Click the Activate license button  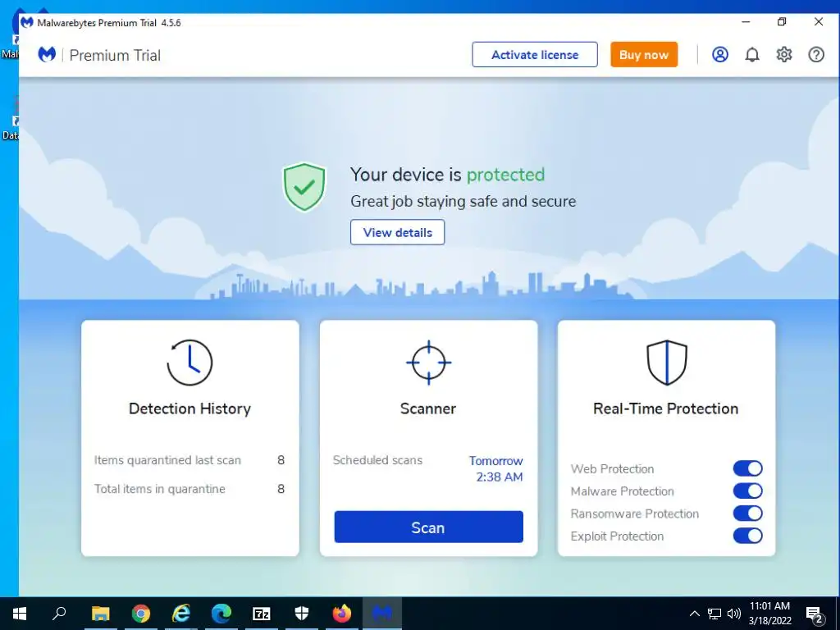(x=535, y=55)
